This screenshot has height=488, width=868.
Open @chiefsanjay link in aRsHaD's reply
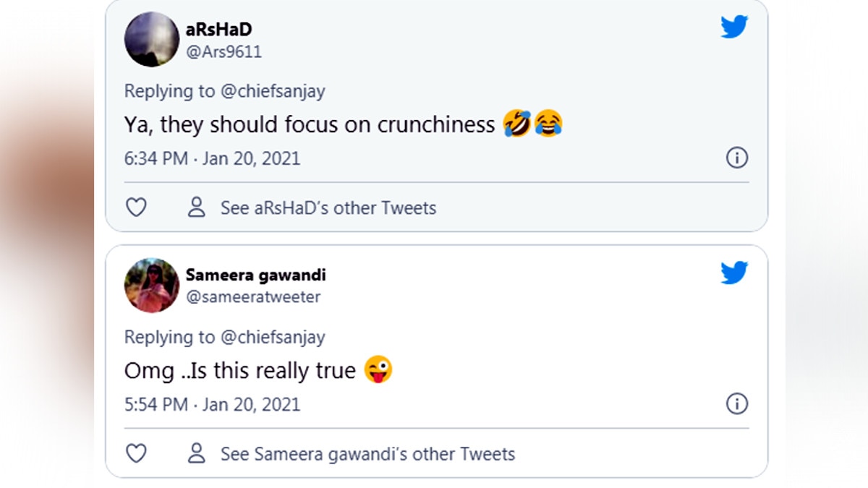pos(272,91)
